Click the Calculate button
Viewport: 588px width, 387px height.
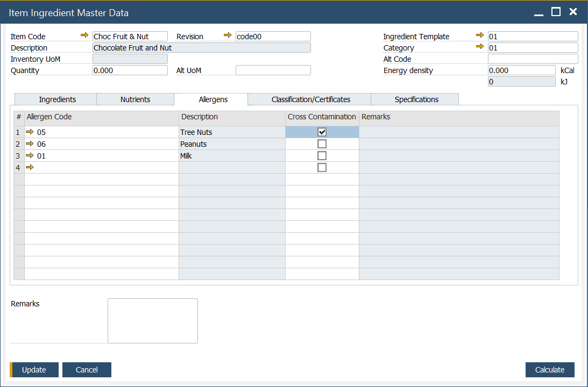pyautogui.click(x=550, y=370)
